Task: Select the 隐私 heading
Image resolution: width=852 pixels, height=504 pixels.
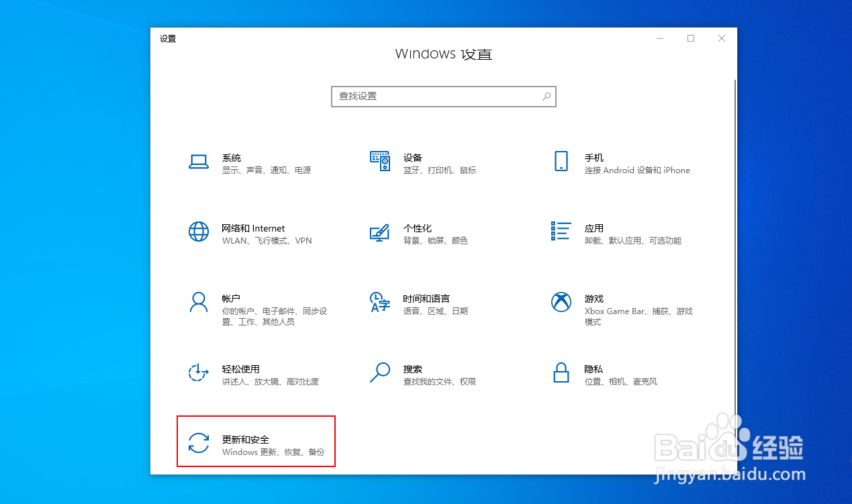Action: [x=594, y=369]
